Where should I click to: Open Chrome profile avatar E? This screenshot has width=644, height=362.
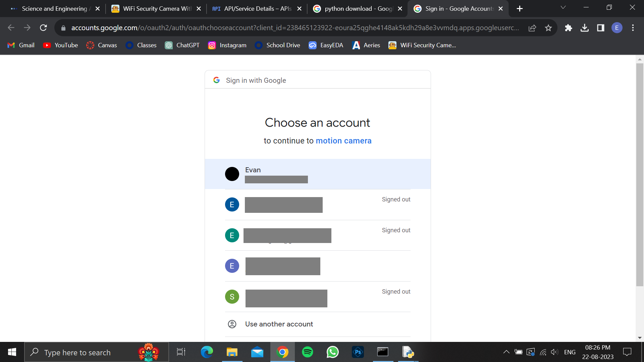(x=617, y=28)
